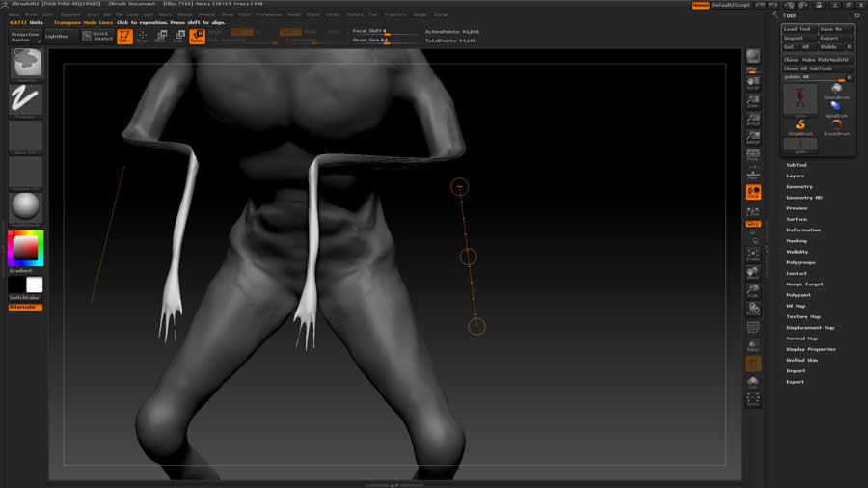This screenshot has height=488, width=868.
Task: Click the Save As button
Action: [835, 29]
